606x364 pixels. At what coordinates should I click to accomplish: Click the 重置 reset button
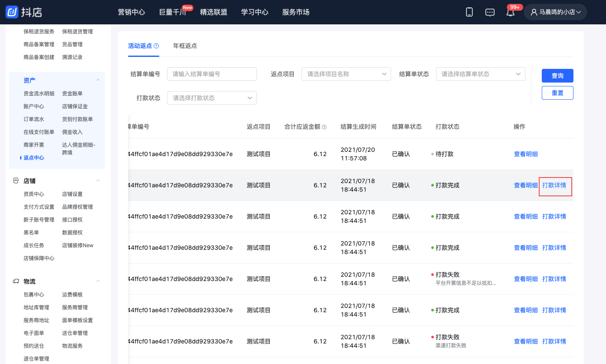tap(558, 93)
